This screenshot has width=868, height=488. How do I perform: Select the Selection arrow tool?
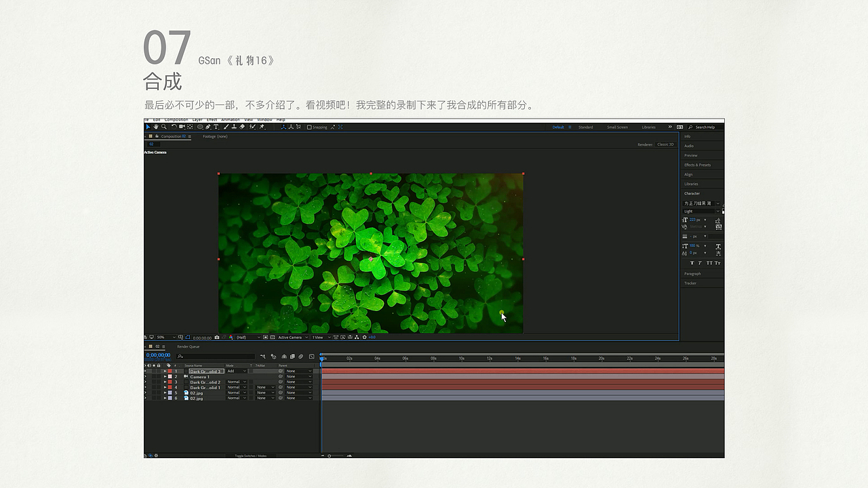[148, 127]
